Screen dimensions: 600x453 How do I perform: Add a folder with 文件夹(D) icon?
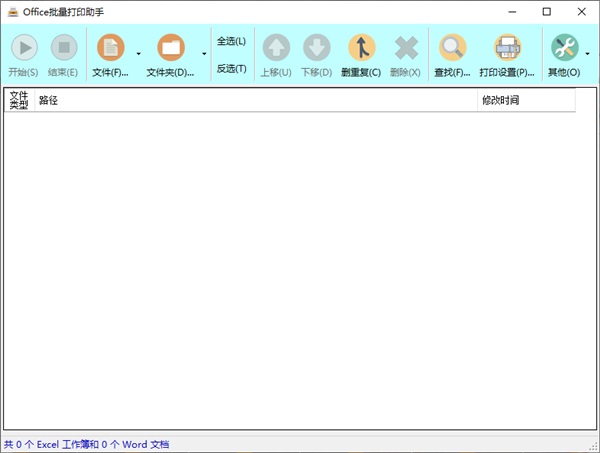pos(171,48)
